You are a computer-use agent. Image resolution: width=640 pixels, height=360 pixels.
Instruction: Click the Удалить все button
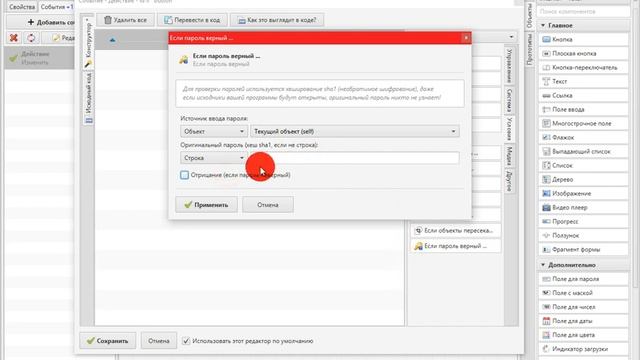[x=125, y=20]
